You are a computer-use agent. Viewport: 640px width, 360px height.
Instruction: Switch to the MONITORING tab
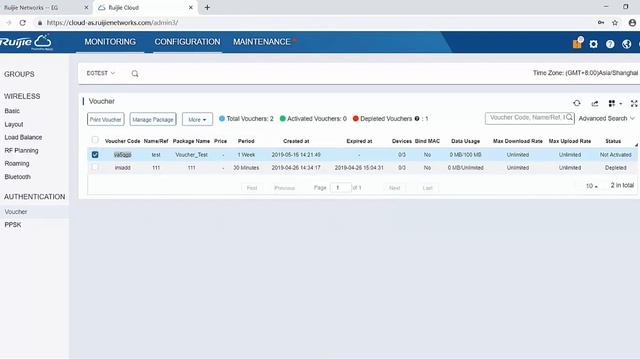(x=110, y=42)
